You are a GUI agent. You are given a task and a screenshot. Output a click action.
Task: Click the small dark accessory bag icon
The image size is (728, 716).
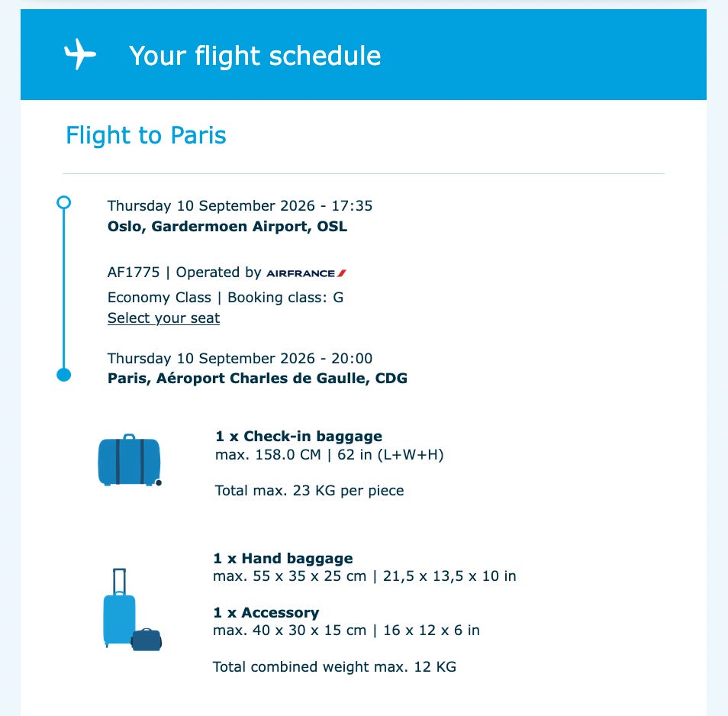point(147,640)
